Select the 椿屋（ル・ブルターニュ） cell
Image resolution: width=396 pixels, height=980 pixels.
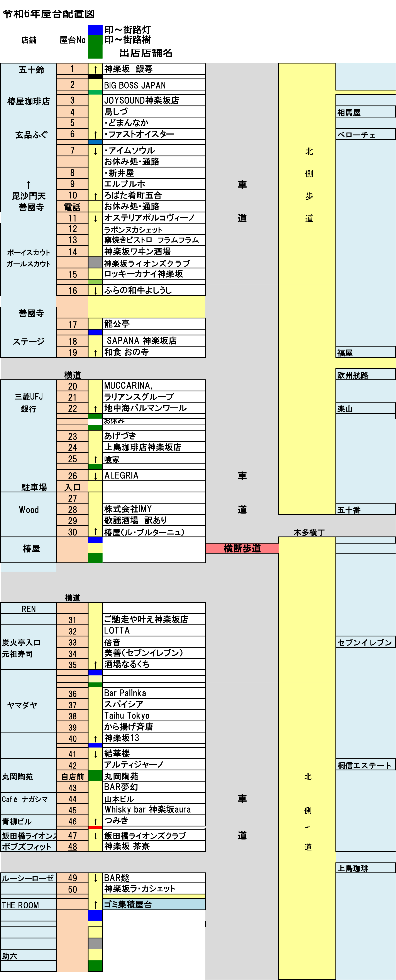click(154, 531)
